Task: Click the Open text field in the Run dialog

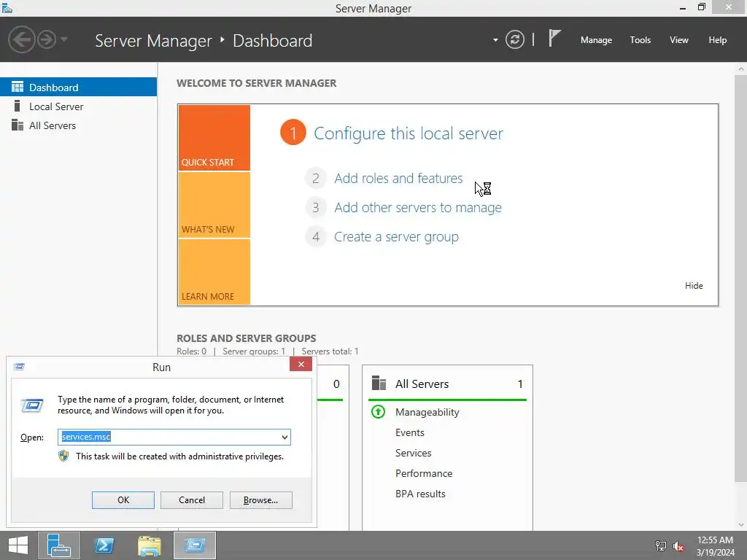Action: (169, 437)
